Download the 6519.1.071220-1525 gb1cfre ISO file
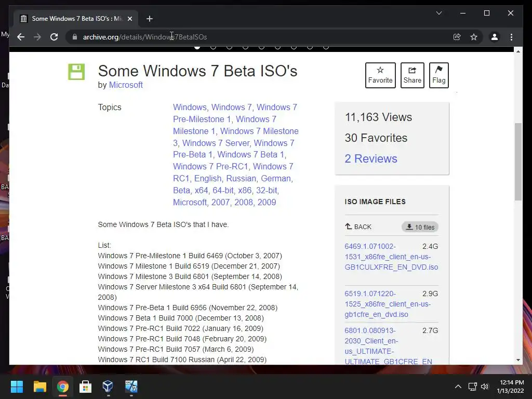The height and width of the screenshot is (399, 532). [388, 304]
